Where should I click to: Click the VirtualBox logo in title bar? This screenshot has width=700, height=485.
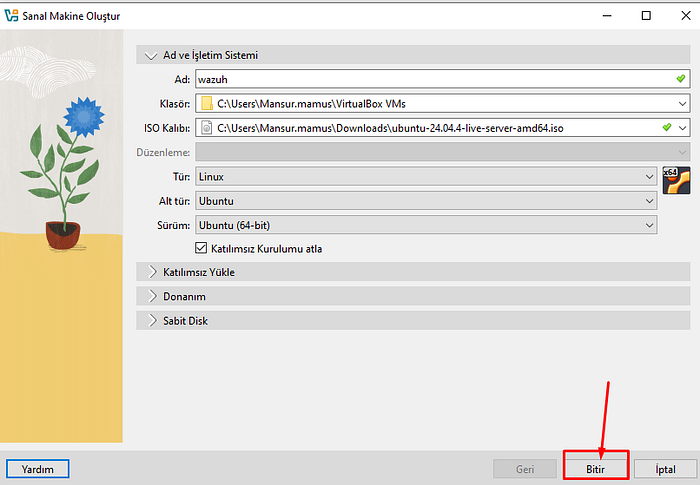[11, 16]
